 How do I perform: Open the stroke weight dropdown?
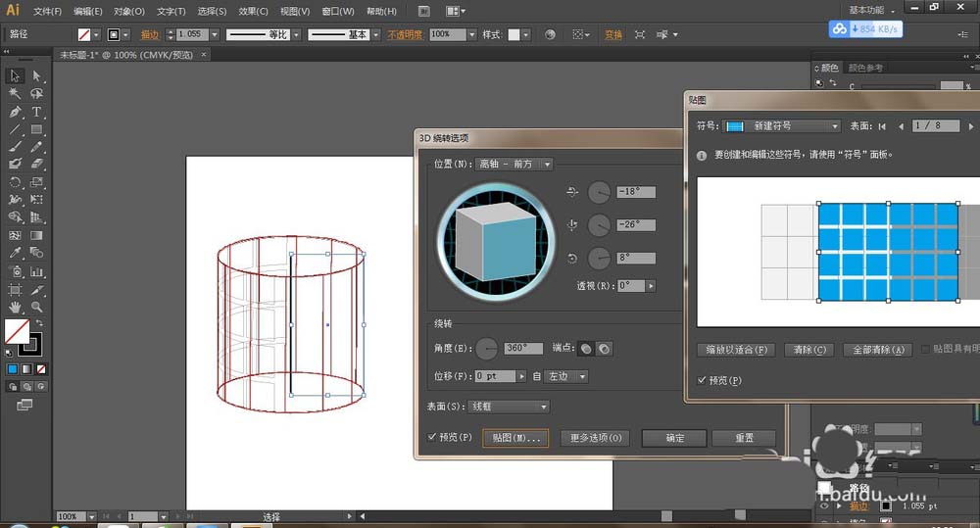coord(215,35)
